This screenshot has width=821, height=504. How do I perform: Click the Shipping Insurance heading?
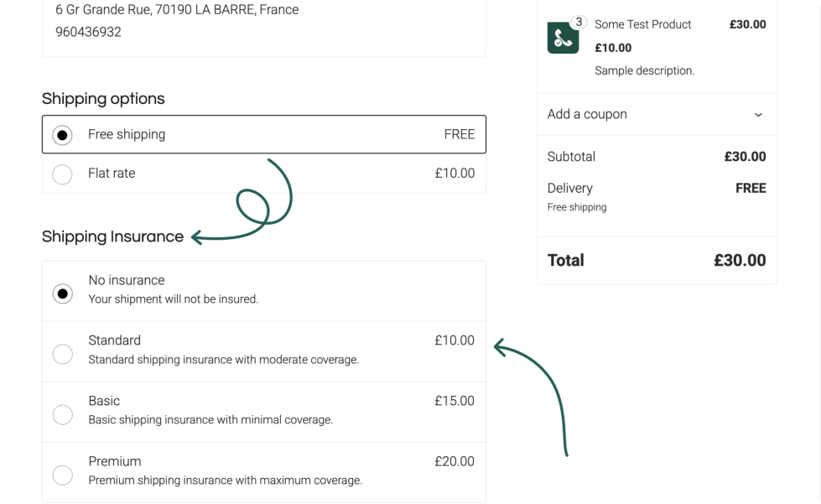pos(112,236)
